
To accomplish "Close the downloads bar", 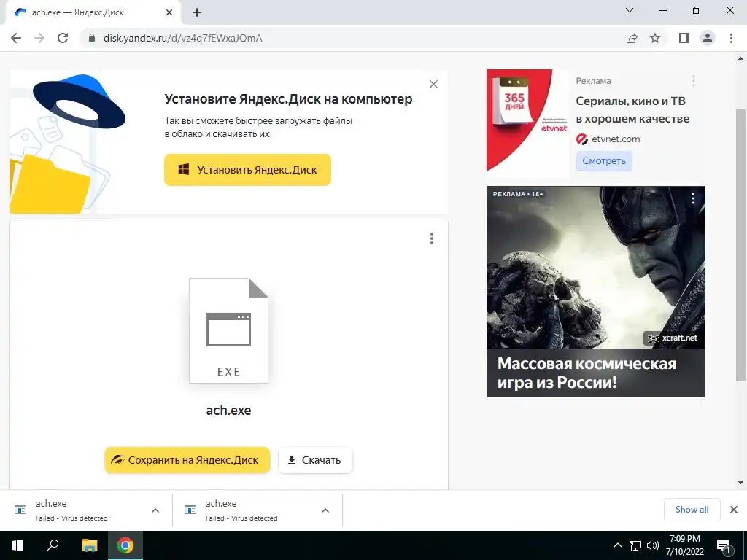I will click(734, 510).
